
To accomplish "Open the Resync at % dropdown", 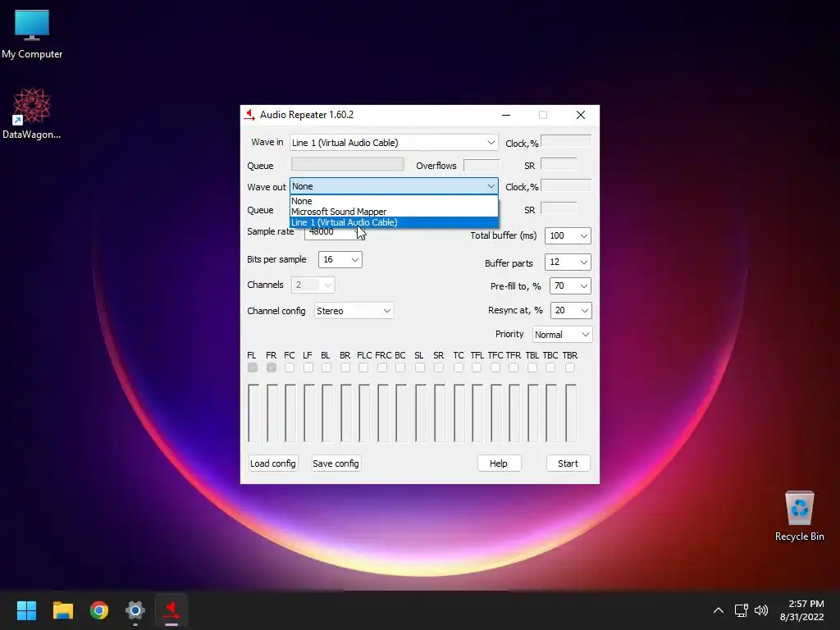I will tap(583, 311).
